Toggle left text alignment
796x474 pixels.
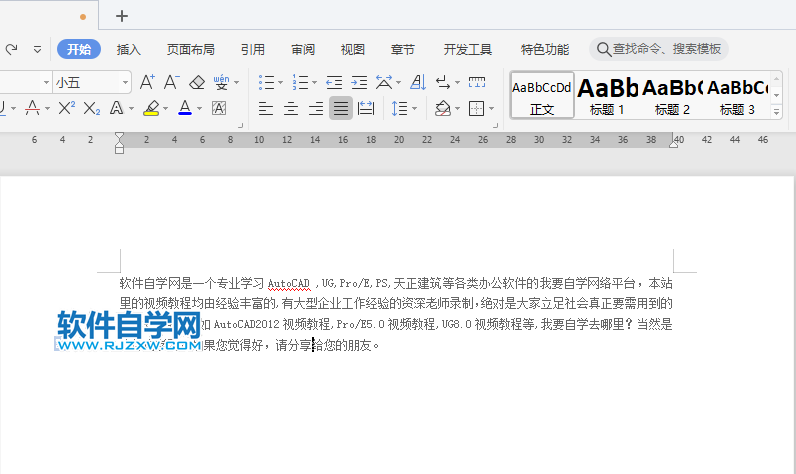click(x=266, y=108)
